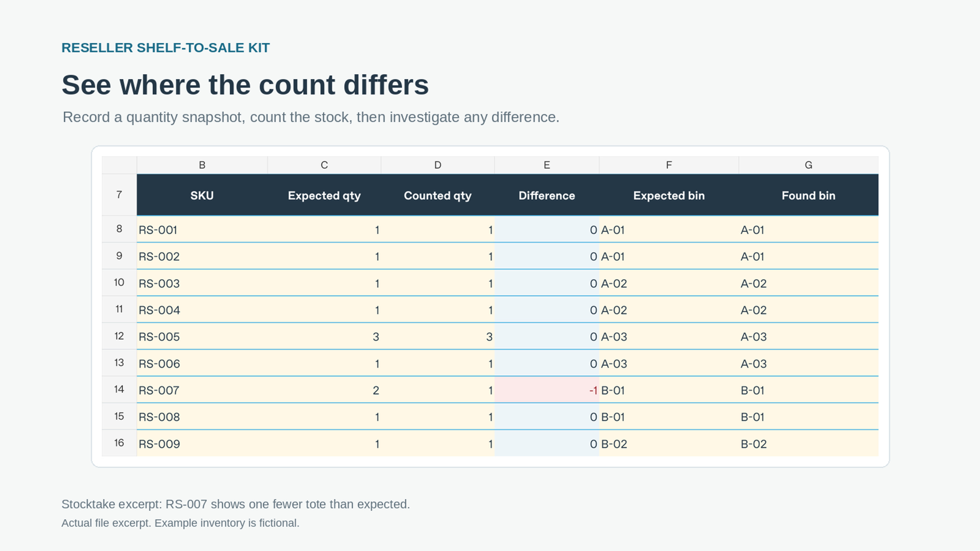Viewport: 980px width, 551px height.
Task: Click the Stocktake excerpt caption
Action: (235, 504)
